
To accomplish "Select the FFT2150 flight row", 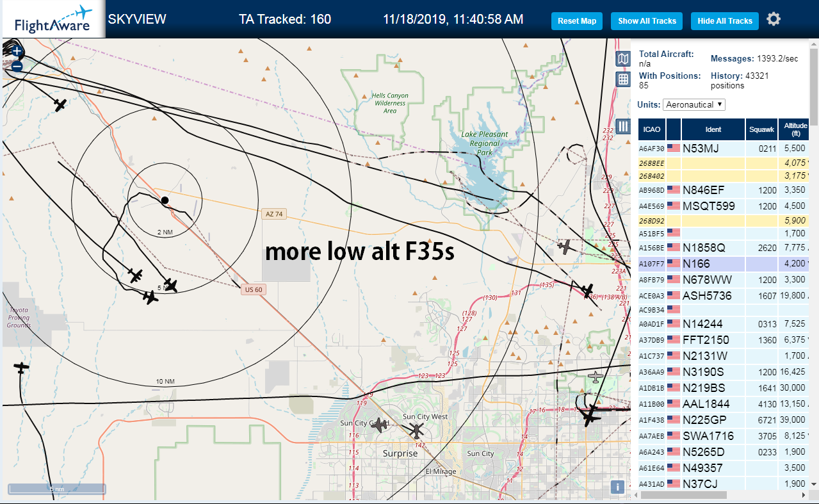I will pos(724,340).
